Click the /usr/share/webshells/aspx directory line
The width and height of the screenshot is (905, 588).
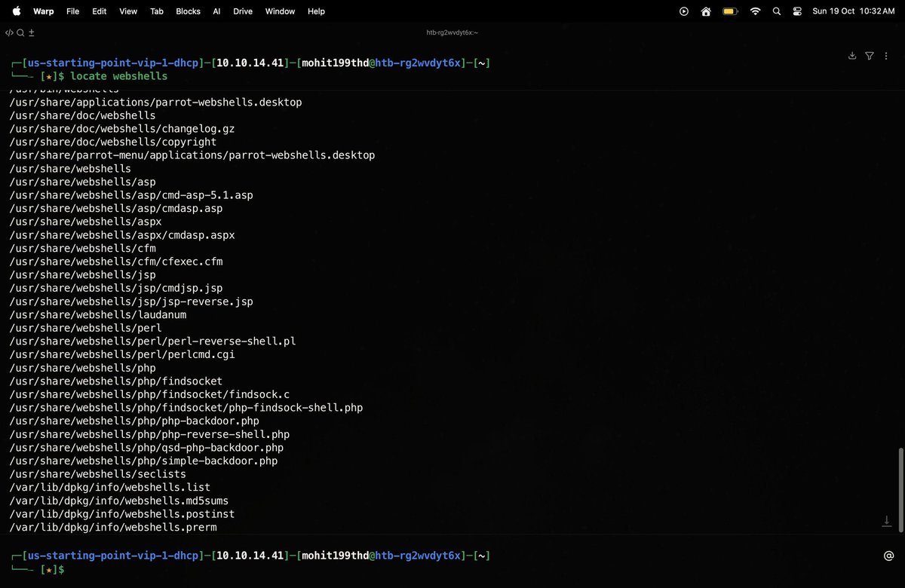86,222
